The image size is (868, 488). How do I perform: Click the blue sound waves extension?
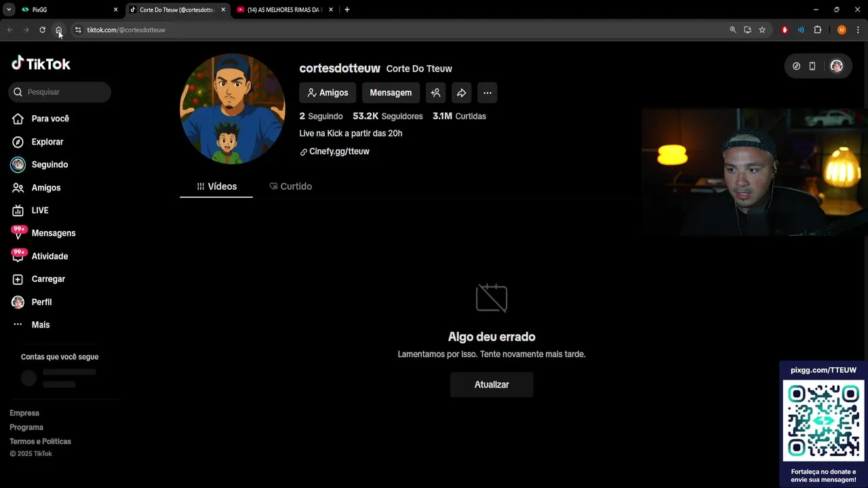[x=801, y=30]
